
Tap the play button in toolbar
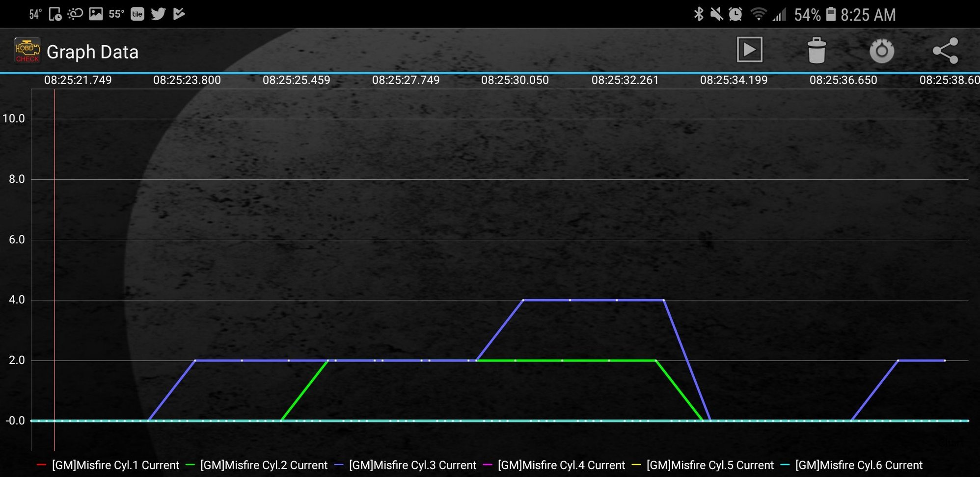click(749, 50)
